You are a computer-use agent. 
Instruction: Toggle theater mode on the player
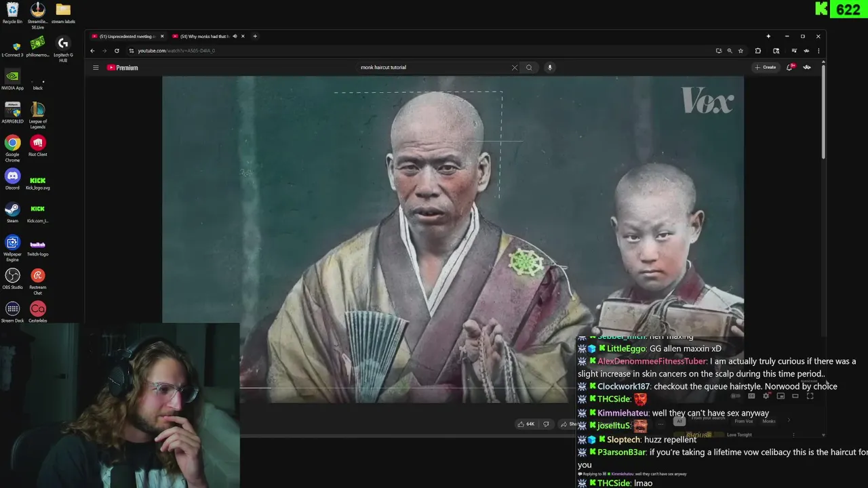pyautogui.click(x=795, y=396)
